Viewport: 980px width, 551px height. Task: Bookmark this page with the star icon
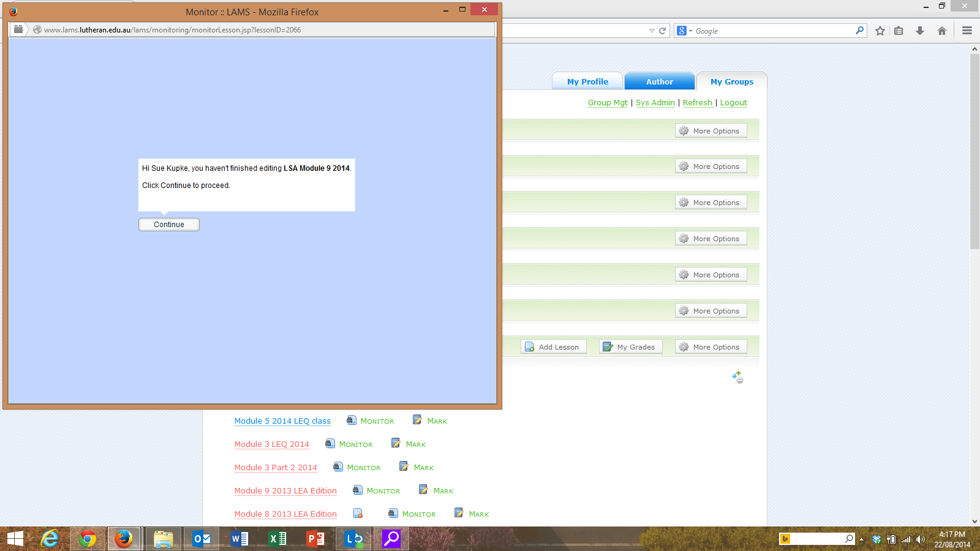pos(880,31)
